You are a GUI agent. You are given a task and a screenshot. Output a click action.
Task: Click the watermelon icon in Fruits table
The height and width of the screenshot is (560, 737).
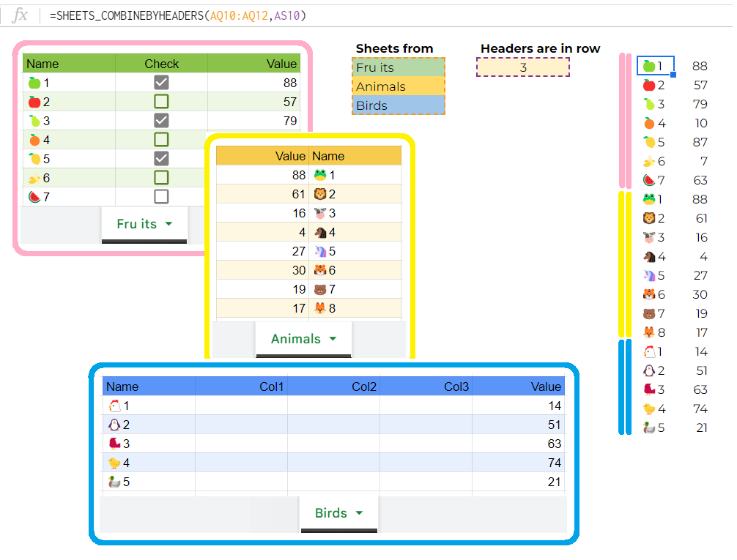click(34, 197)
